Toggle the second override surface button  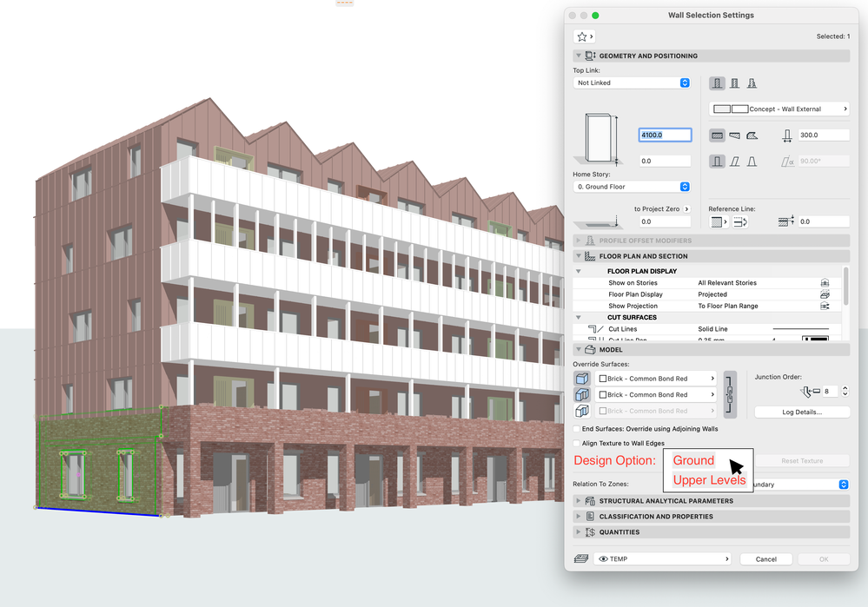click(x=582, y=394)
